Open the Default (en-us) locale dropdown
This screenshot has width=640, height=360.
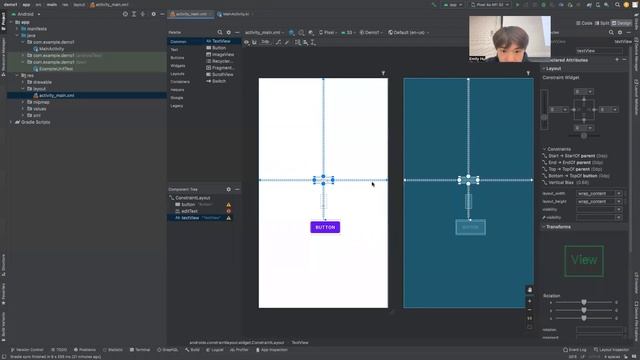coord(408,32)
